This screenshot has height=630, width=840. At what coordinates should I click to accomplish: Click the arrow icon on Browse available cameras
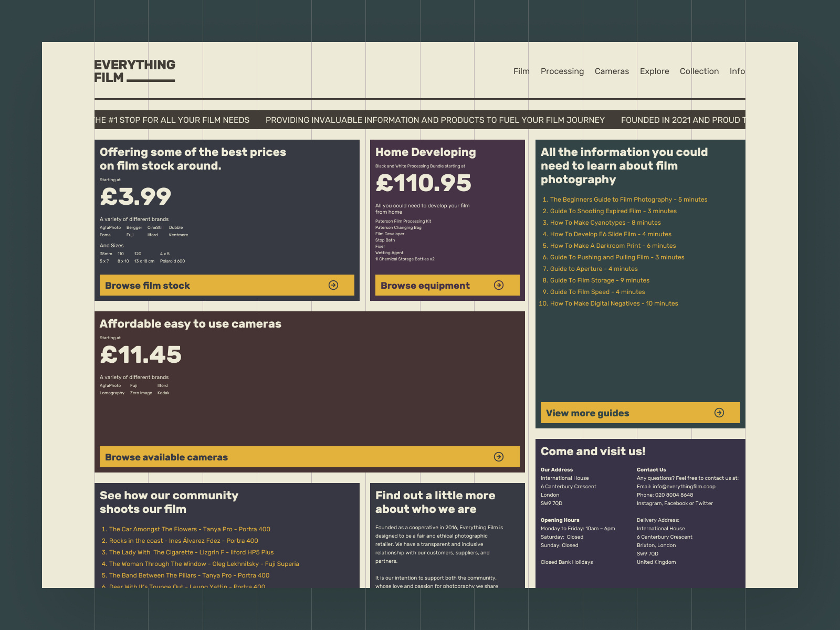coord(499,456)
